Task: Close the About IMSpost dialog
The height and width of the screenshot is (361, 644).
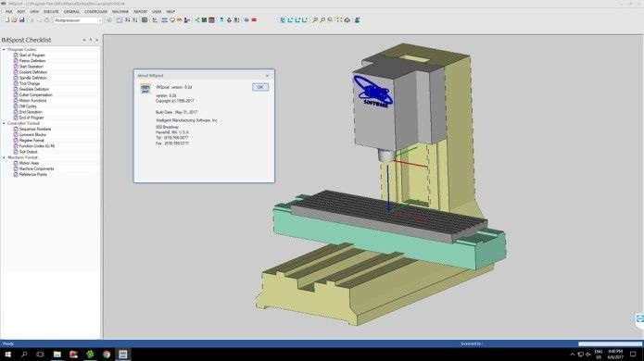Action: click(x=268, y=76)
